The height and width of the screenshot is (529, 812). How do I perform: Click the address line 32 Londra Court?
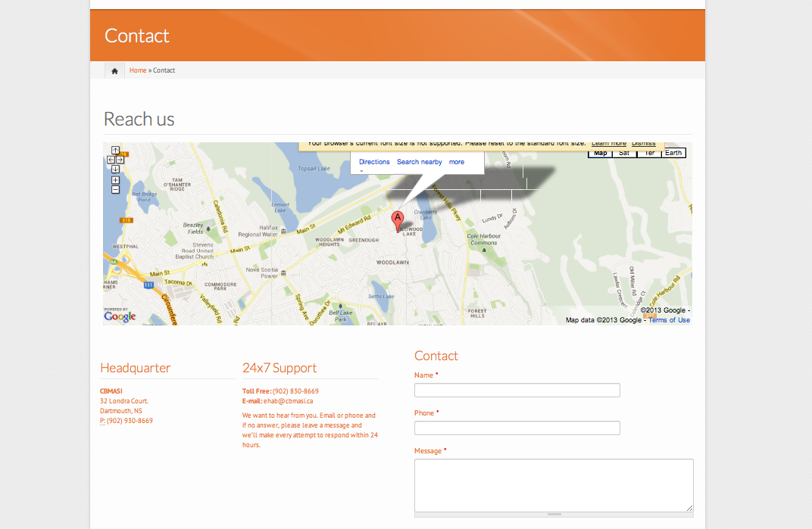pos(124,401)
